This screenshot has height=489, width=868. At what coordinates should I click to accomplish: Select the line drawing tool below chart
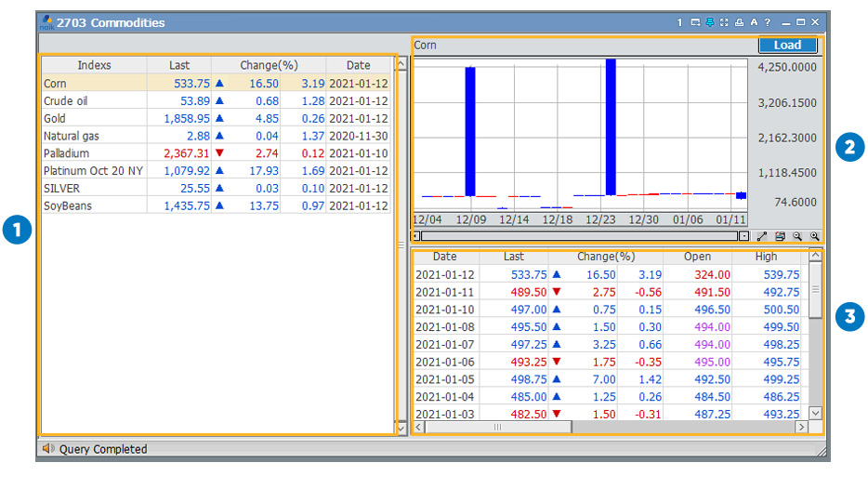click(x=763, y=236)
